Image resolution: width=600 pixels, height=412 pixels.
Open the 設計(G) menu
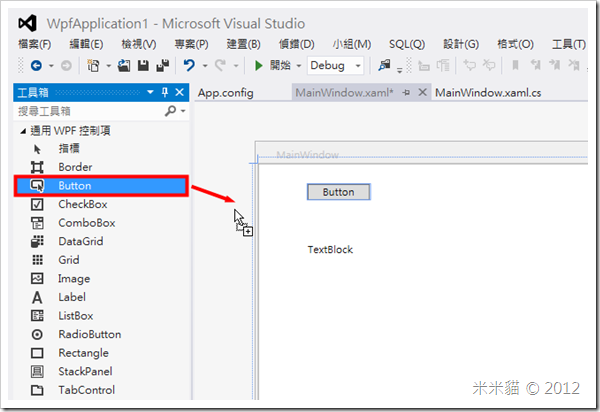click(x=461, y=44)
